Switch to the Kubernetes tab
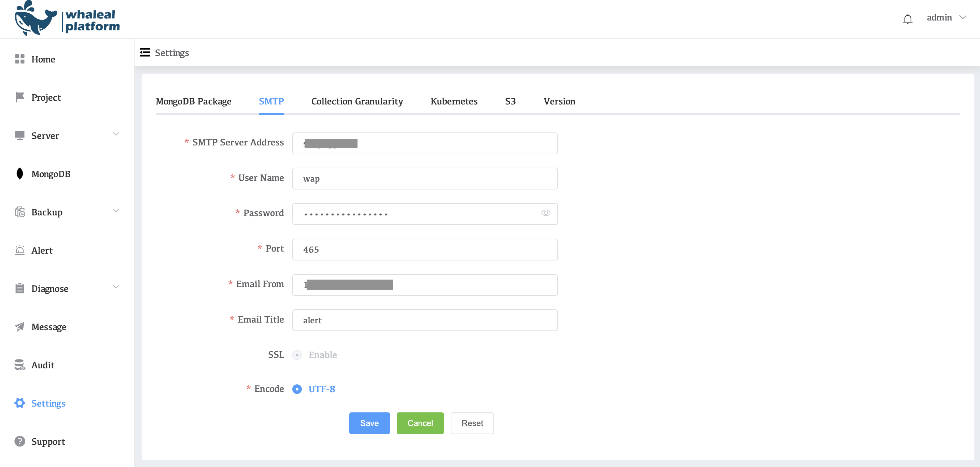 (x=454, y=101)
